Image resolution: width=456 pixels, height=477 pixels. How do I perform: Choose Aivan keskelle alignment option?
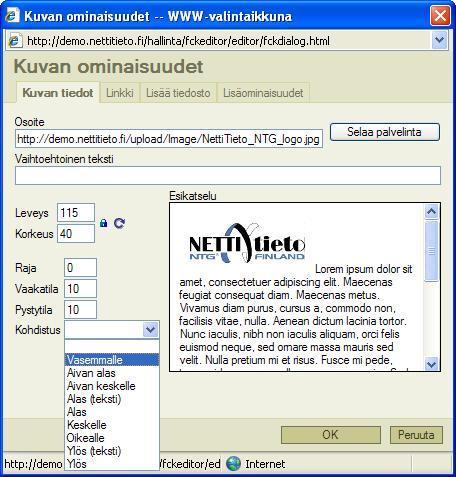tap(112, 386)
